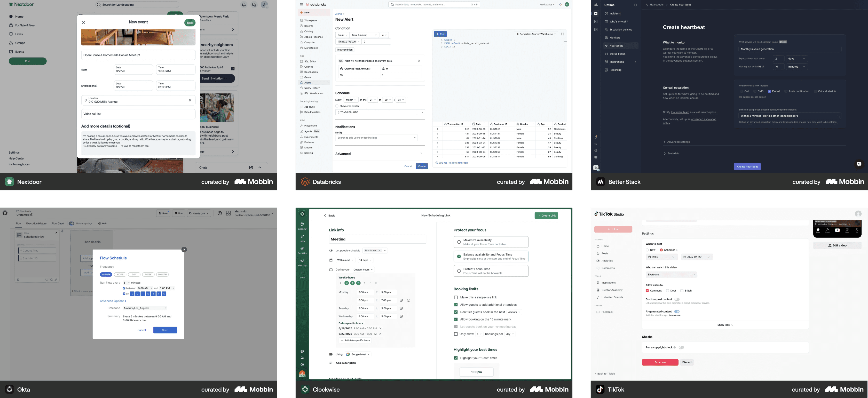The image size is (868, 398).
Task: Switch to Execution History tab
Action: pos(36,224)
